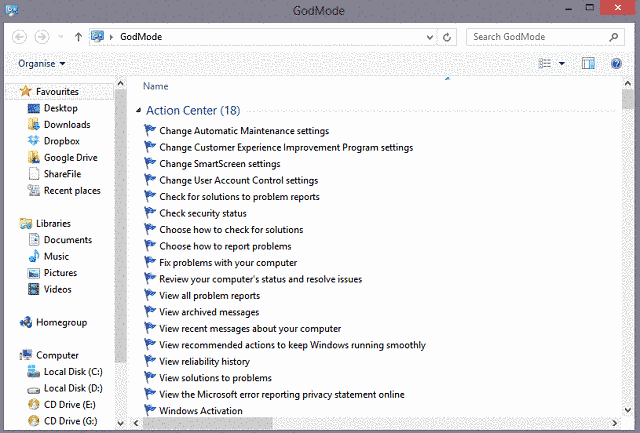The image size is (640, 433).
Task: Click the Music library icon
Action: (x=33, y=256)
